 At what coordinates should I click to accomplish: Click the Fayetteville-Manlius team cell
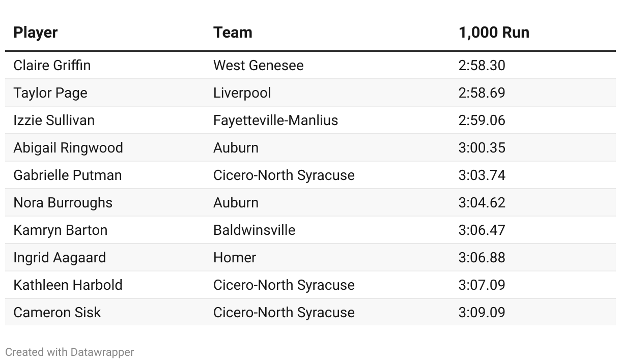(x=275, y=120)
